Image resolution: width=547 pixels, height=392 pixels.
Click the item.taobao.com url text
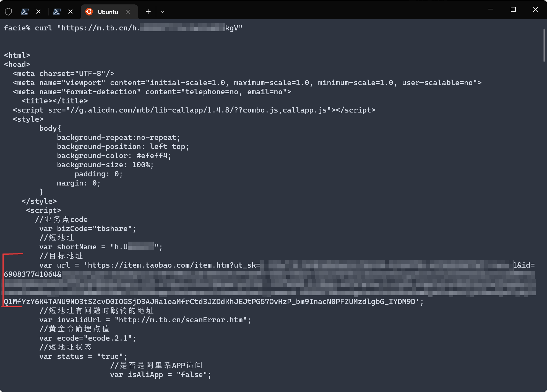pos(174,265)
